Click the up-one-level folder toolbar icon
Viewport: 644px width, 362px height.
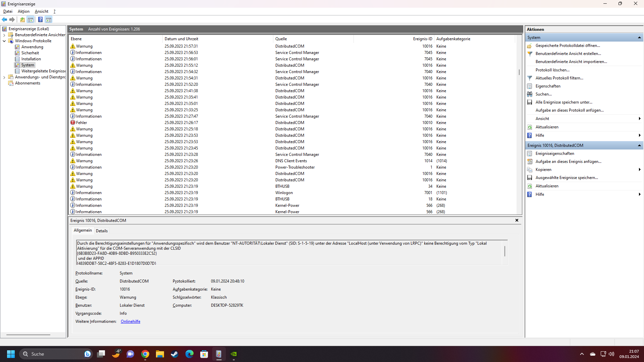click(22, 19)
